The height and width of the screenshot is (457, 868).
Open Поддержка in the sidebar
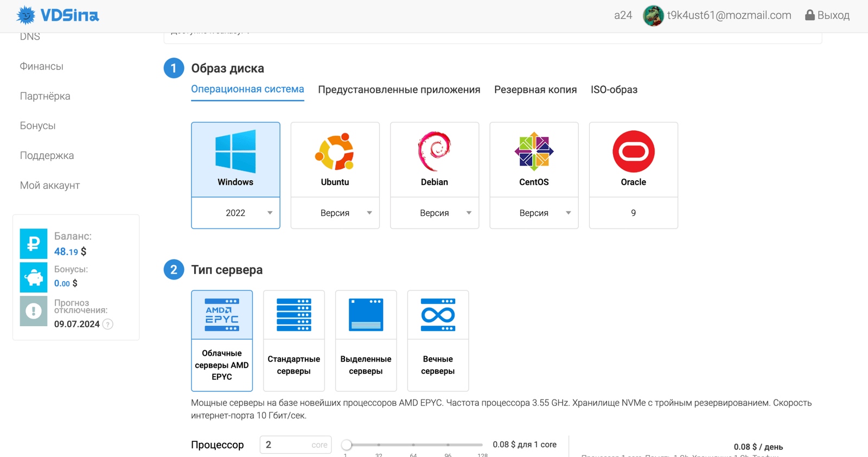click(47, 156)
